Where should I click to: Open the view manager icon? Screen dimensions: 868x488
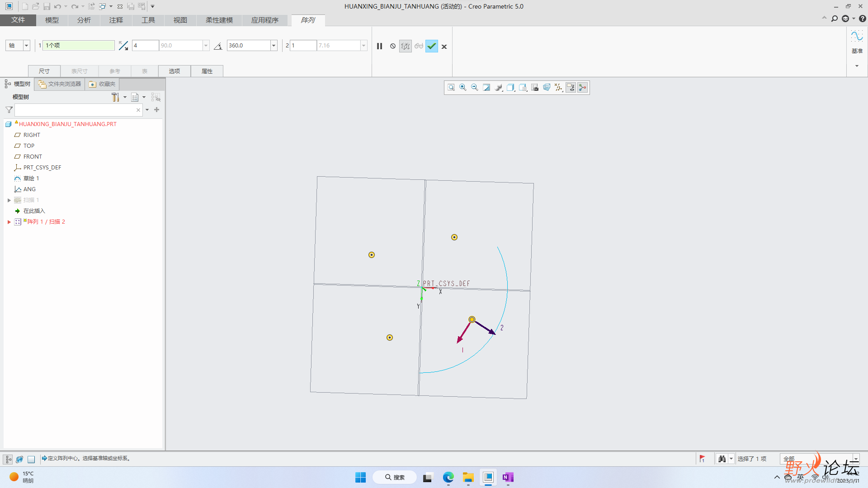523,88
